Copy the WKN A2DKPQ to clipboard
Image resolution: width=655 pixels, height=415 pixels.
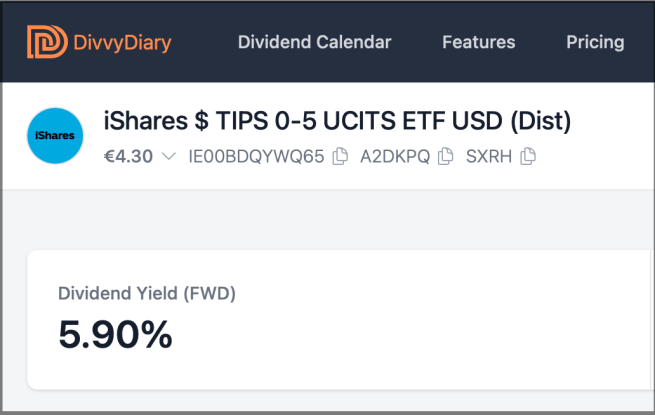tap(445, 156)
